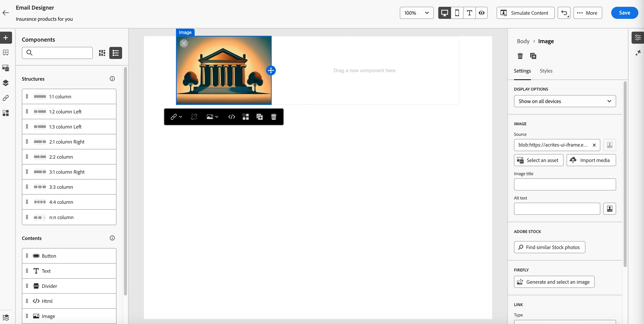Switch components to list view

click(x=115, y=53)
